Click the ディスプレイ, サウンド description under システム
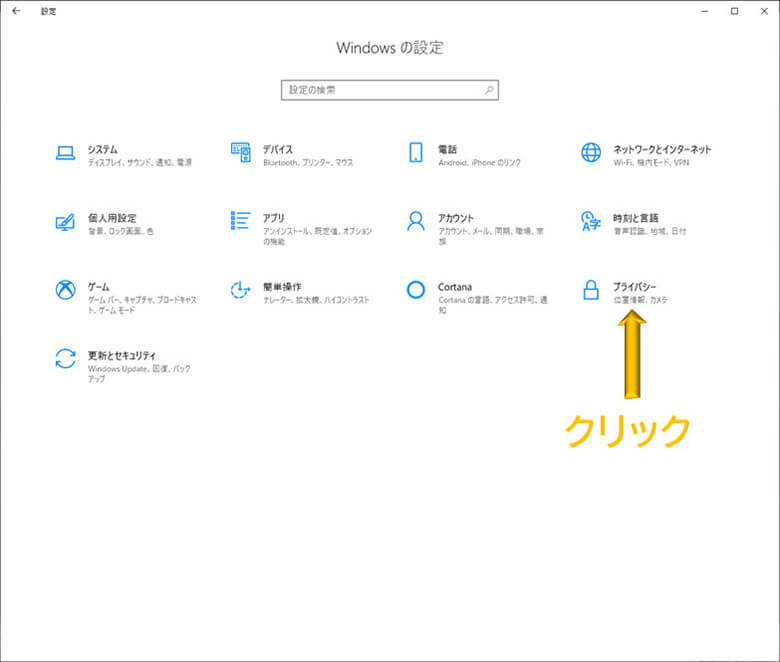The image size is (780, 662). click(140, 163)
